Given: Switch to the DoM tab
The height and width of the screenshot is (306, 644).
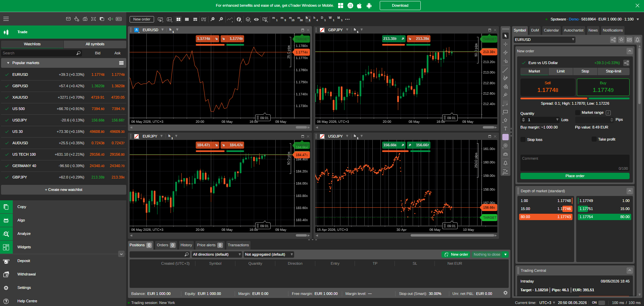Looking at the screenshot, I should click(535, 30).
